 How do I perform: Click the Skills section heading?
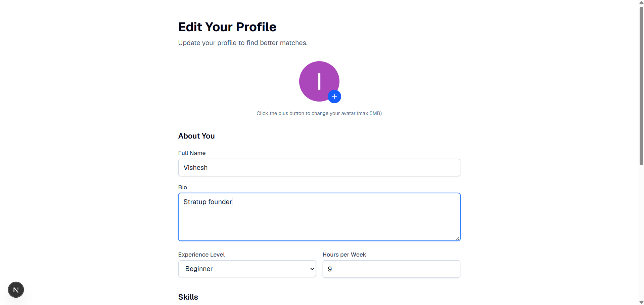188,297
